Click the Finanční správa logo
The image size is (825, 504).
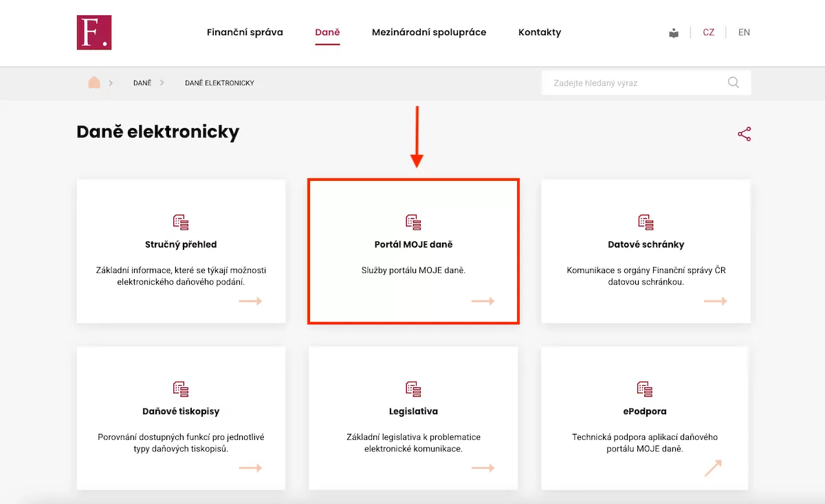94,33
